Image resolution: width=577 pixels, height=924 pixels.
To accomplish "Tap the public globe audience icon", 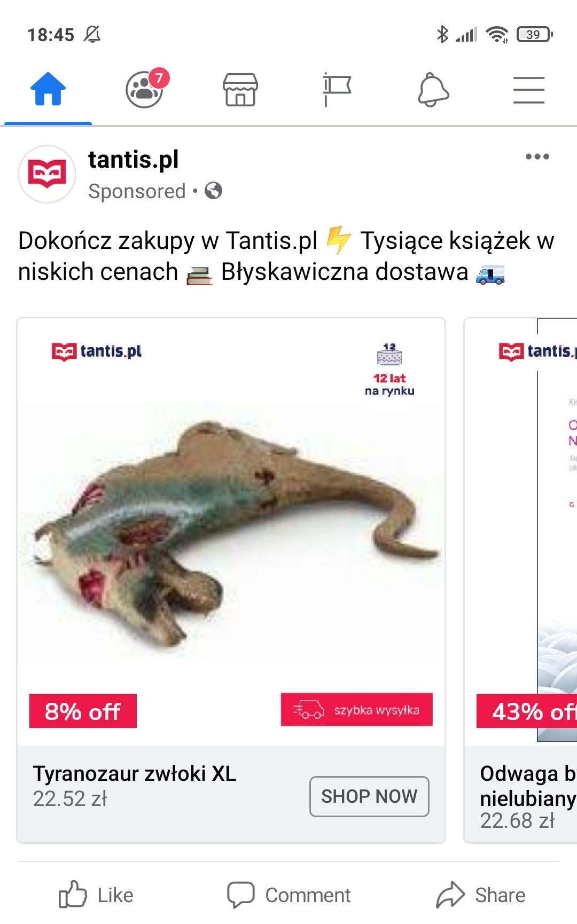I will pyautogui.click(x=213, y=191).
